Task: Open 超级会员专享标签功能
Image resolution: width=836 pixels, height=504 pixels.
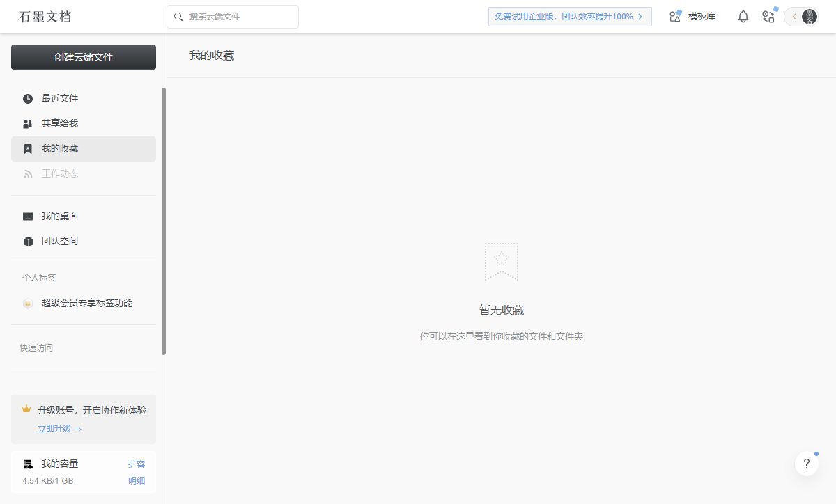Action: click(x=84, y=303)
